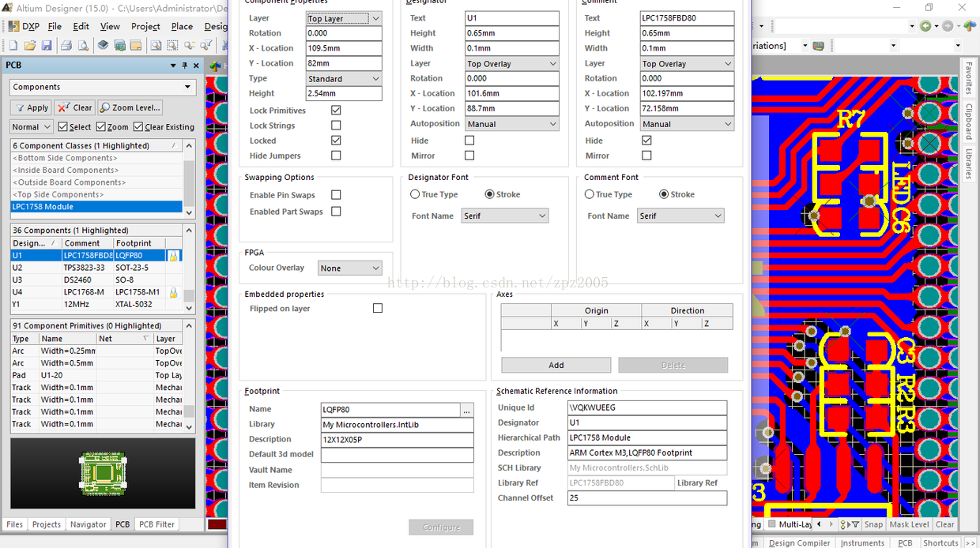Open the Edit menu

point(81,26)
